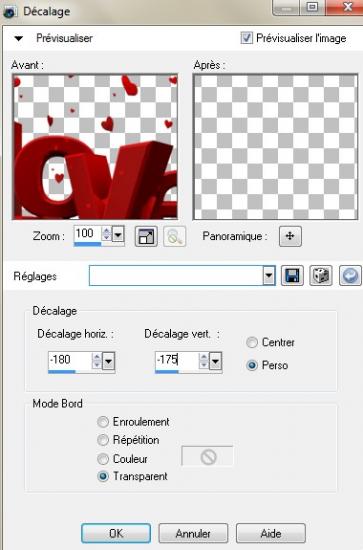Click the Décalage vert. value field
The image size is (363, 550).
pyautogui.click(x=177, y=360)
